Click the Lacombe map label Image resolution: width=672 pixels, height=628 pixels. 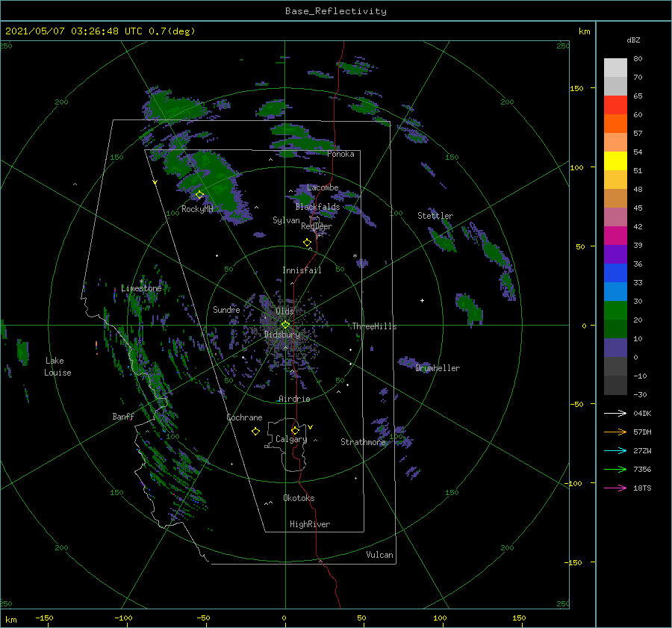click(x=323, y=187)
